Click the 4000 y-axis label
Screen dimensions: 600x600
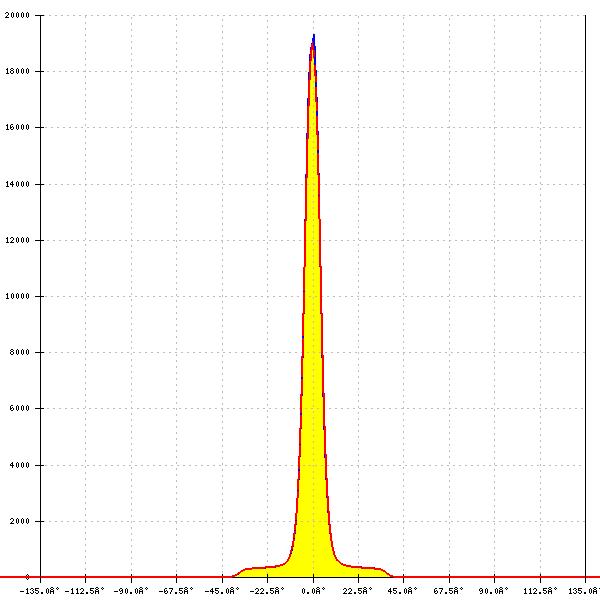tap(20, 465)
